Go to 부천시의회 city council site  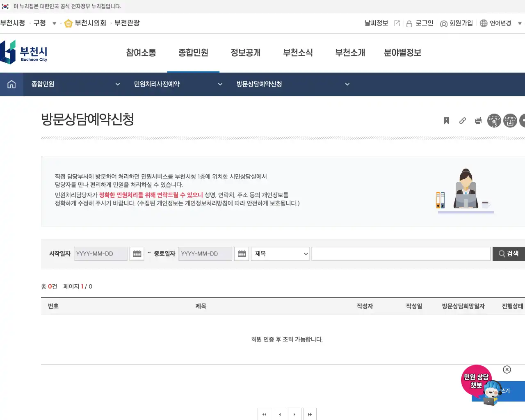click(x=86, y=23)
